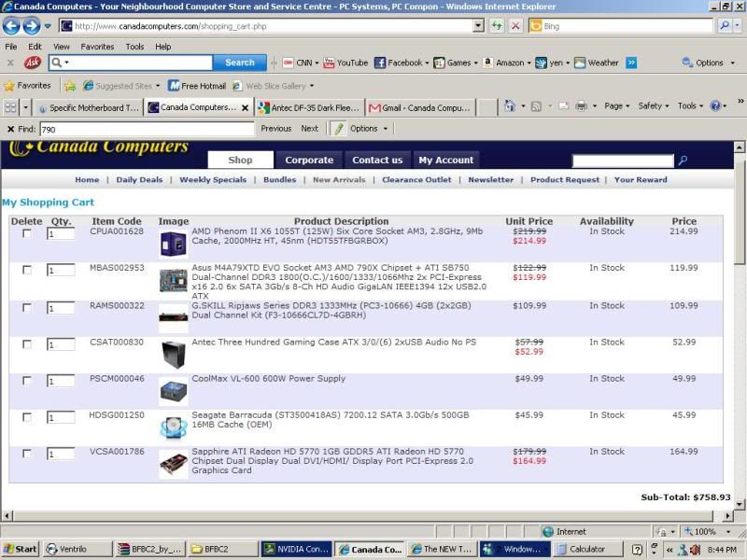Open the Tools command bar dropdown
The width and height of the screenshot is (747, 560).
[690, 106]
